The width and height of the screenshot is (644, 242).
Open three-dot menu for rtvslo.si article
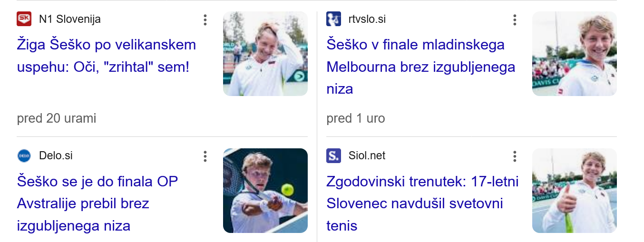coord(515,19)
